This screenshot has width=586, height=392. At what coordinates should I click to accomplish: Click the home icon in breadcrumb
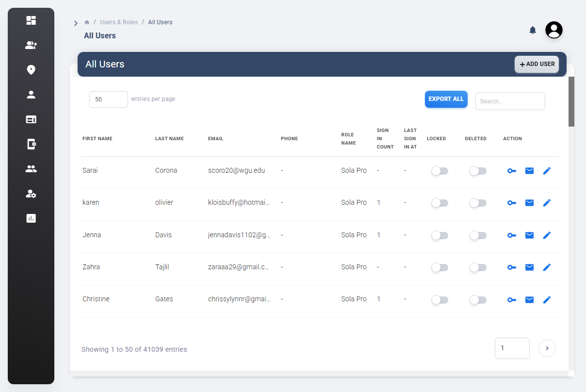[x=87, y=22]
